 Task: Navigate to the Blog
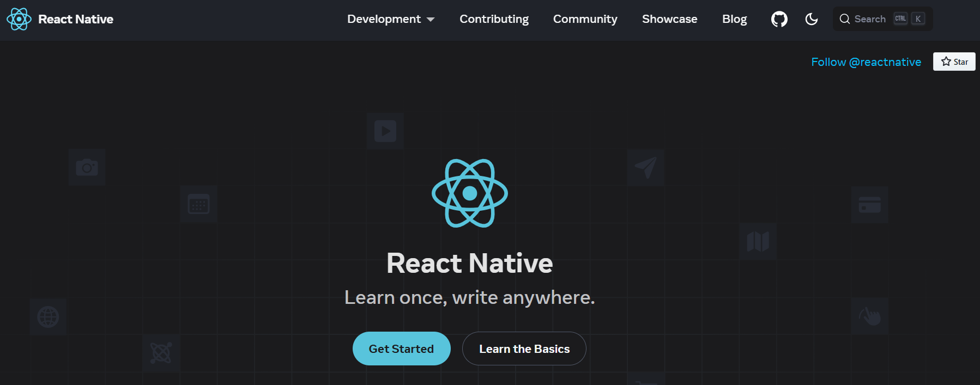pos(734,19)
